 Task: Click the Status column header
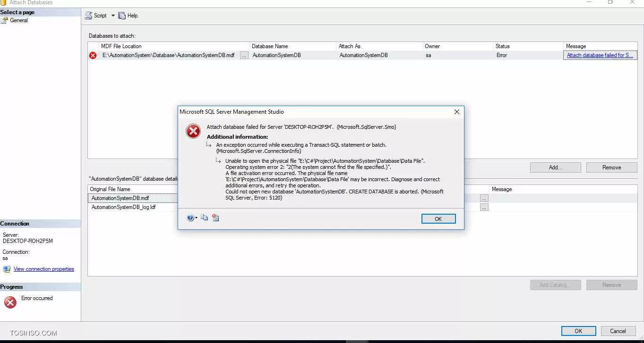click(528, 46)
